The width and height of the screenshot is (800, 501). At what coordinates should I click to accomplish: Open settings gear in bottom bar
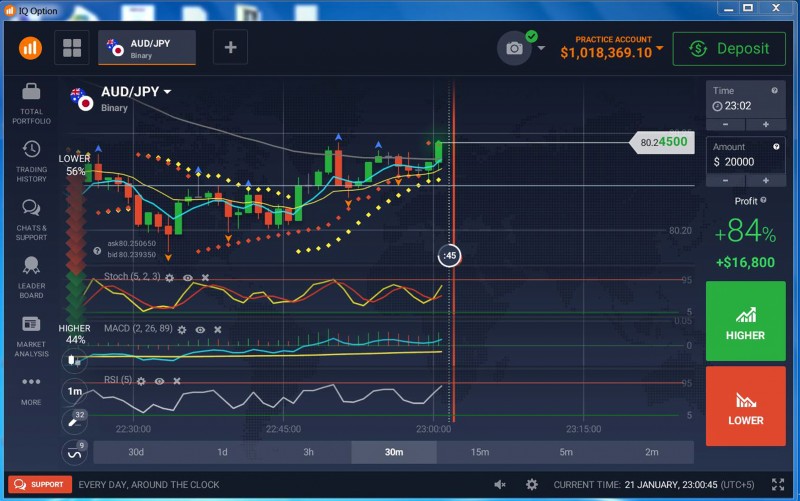(532, 484)
